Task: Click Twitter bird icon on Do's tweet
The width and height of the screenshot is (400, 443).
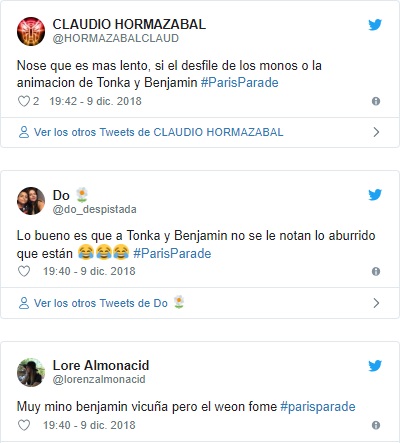Action: 375,195
